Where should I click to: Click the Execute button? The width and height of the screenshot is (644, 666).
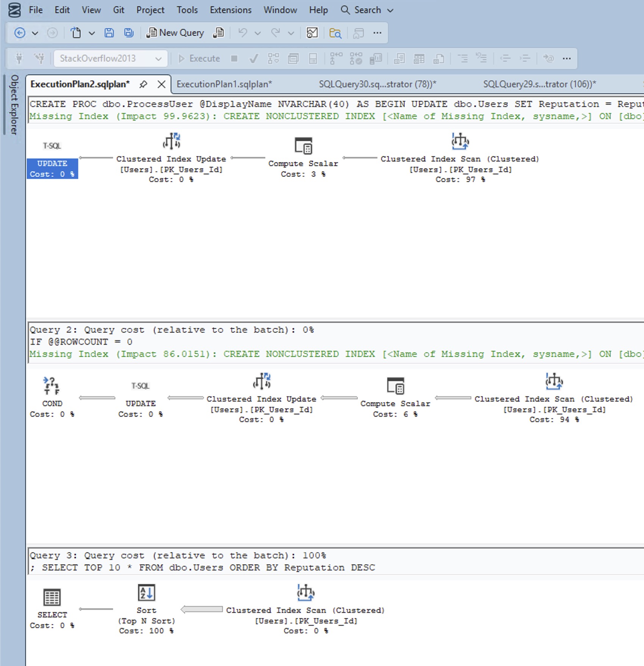199,58
